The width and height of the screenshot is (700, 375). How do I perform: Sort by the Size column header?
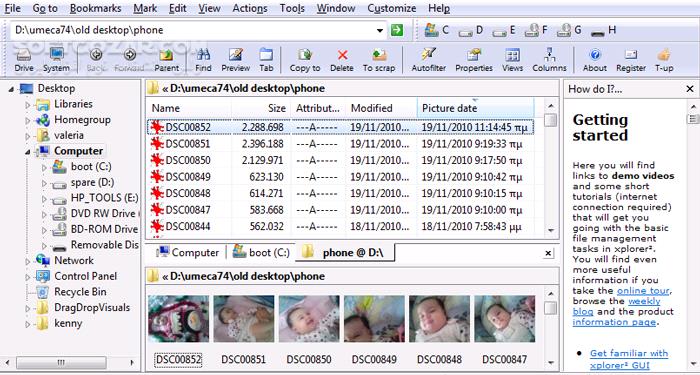point(261,108)
